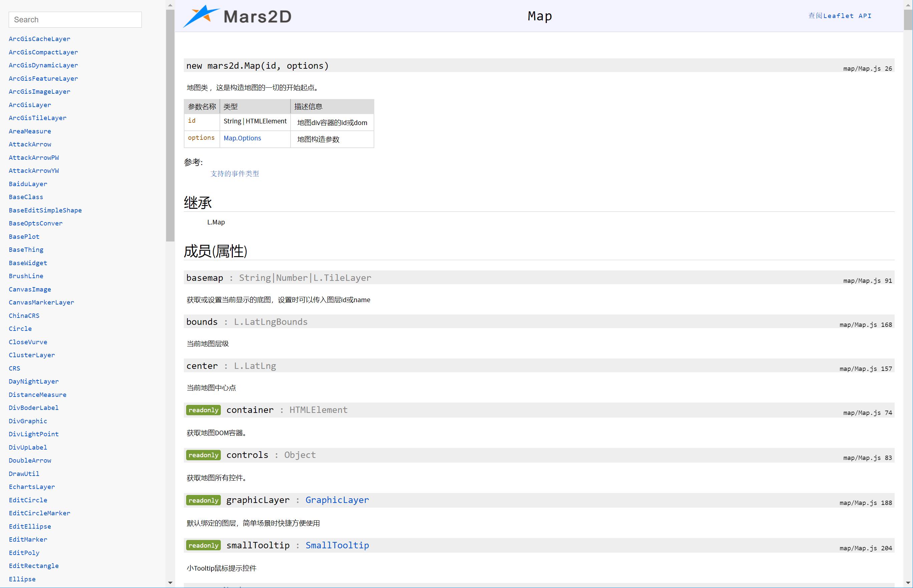Go to EditEllipse in sidebar
The image size is (913, 588).
(30, 526)
